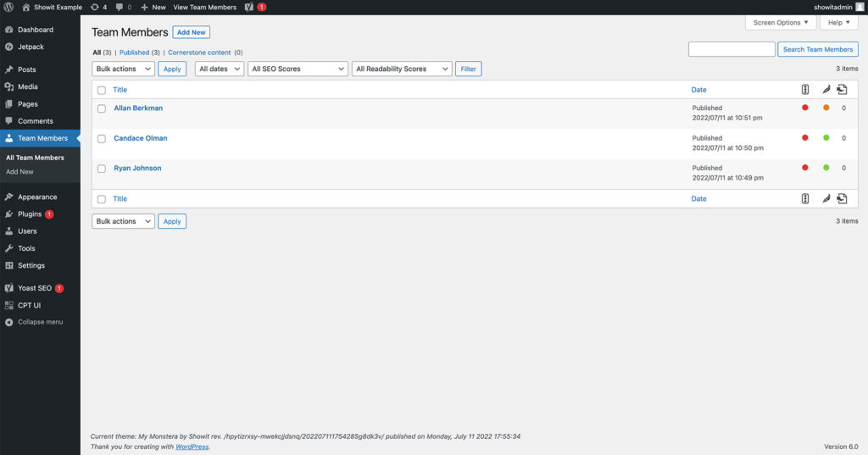Click the comments bubble icon in the admin bar
Screen dimensions: 868x455
(x=120, y=7)
